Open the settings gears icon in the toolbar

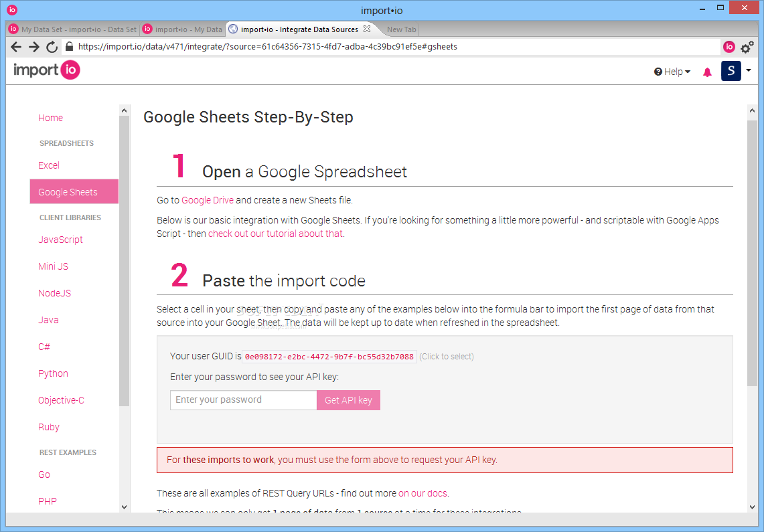(747, 48)
